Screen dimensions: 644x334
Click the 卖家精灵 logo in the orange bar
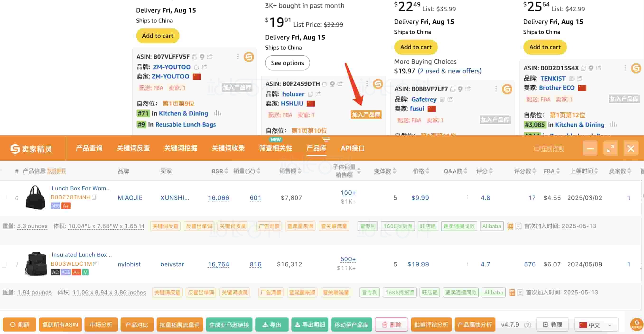31,149
